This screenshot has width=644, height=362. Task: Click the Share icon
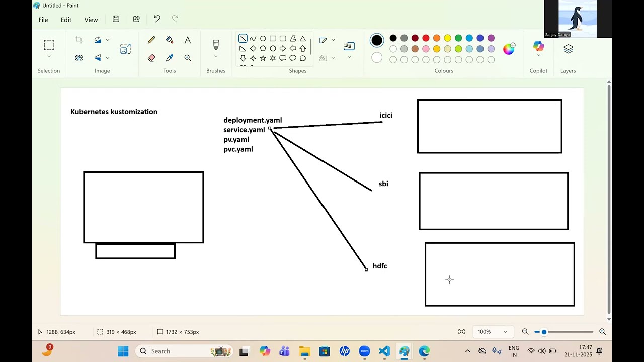(x=136, y=19)
